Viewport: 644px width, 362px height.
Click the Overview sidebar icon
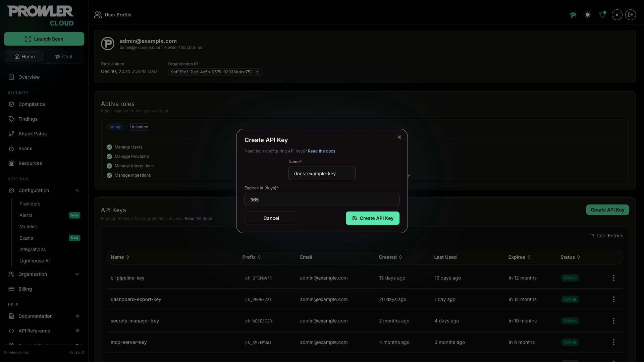point(11,77)
